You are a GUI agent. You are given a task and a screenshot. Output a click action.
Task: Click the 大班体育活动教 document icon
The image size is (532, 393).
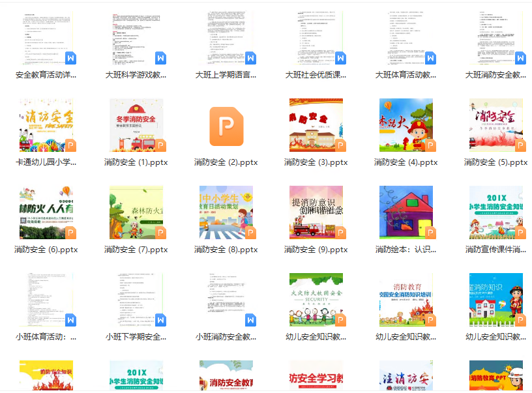pos(406,37)
